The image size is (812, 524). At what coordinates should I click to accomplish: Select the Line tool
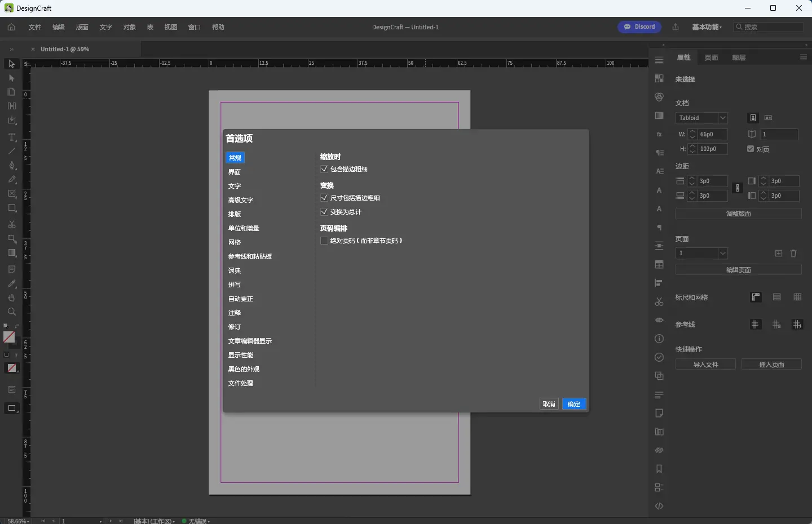11,151
